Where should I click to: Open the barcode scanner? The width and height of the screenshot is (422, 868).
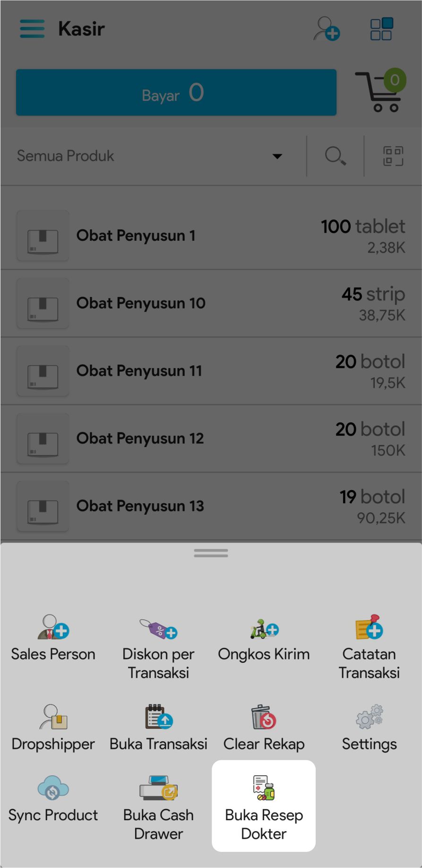(393, 156)
